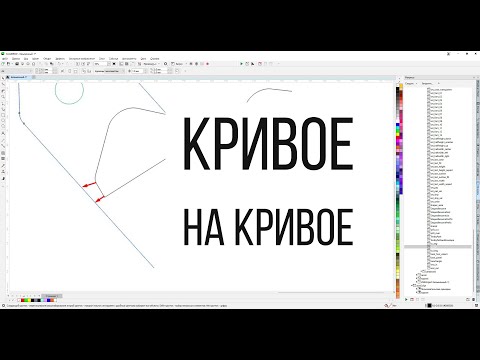
Task: Click the Undo arrow in the standard toolbar
Action: pyautogui.click(x=59, y=64)
